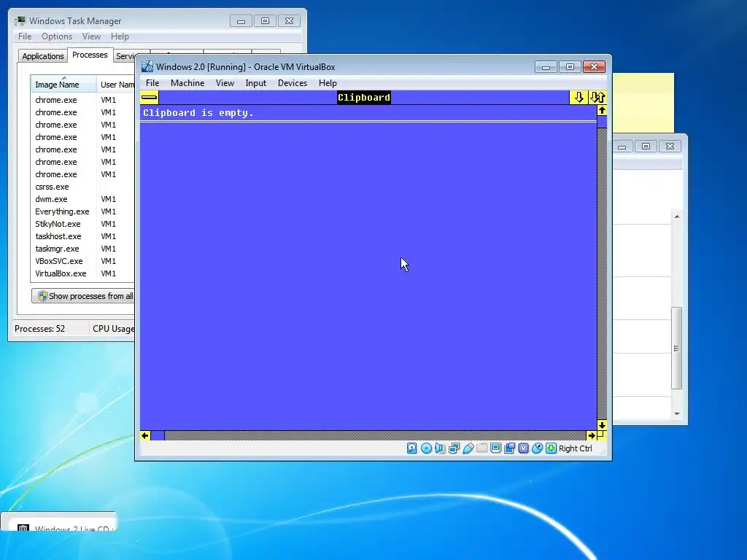Click the yellow sticky note behind VirtualBox
This screenshot has width=747, height=560.
click(643, 102)
